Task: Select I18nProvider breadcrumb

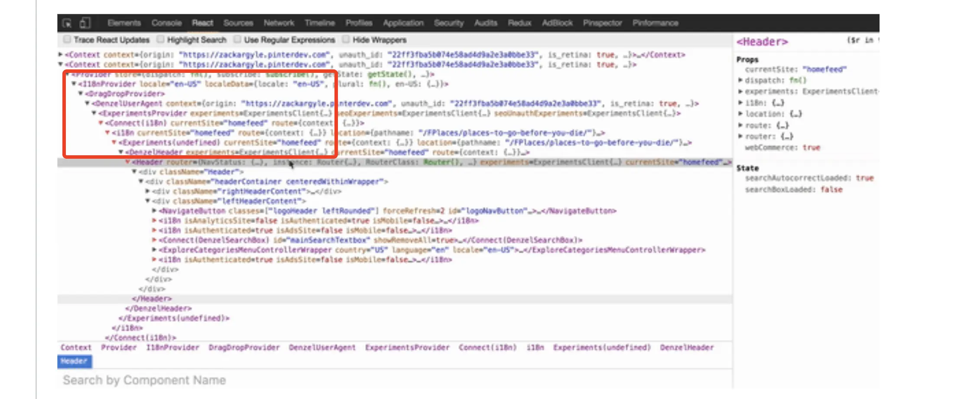Action: tap(172, 347)
